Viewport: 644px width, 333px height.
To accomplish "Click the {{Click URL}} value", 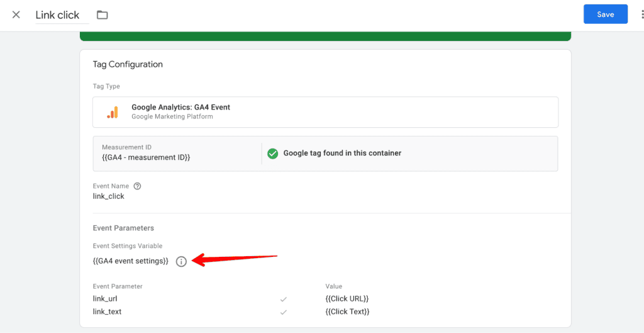I will pos(347,299).
